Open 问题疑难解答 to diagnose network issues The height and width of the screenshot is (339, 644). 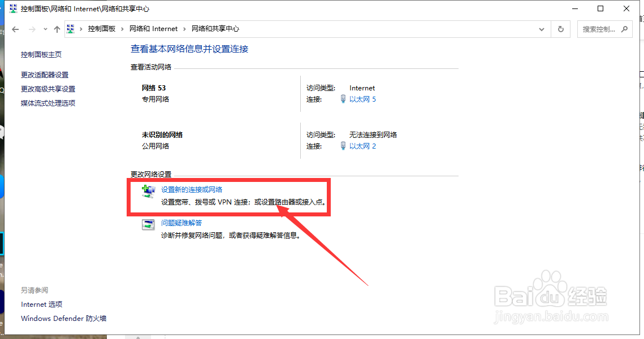181,223
